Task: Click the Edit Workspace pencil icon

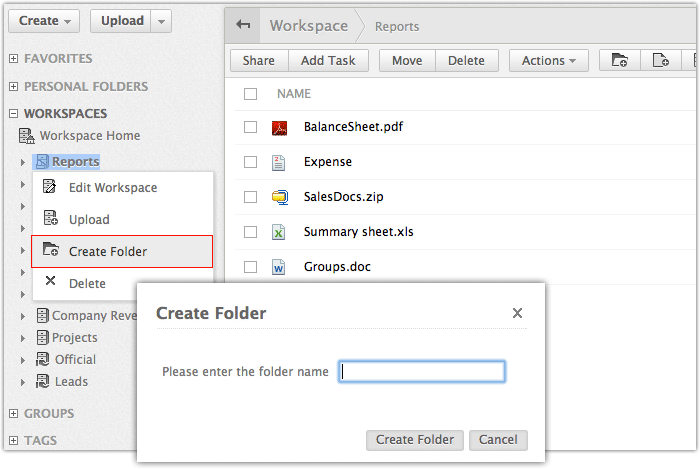Action: pos(50,186)
